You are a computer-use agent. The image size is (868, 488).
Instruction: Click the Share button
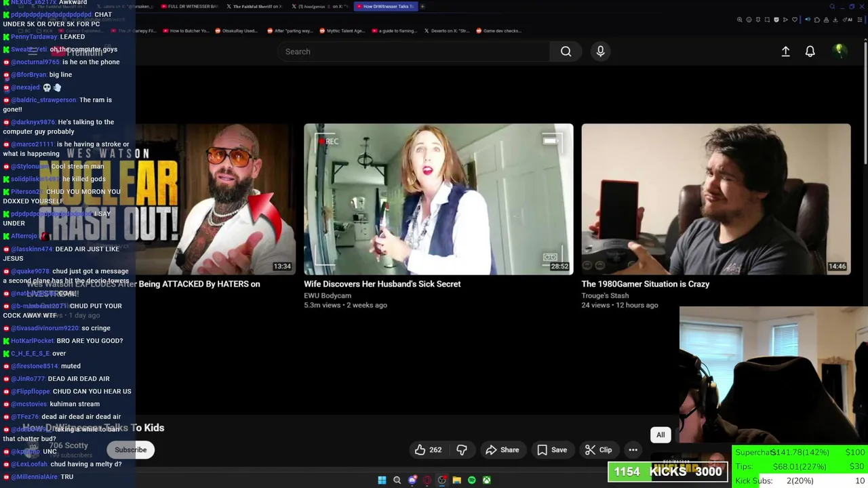click(502, 450)
